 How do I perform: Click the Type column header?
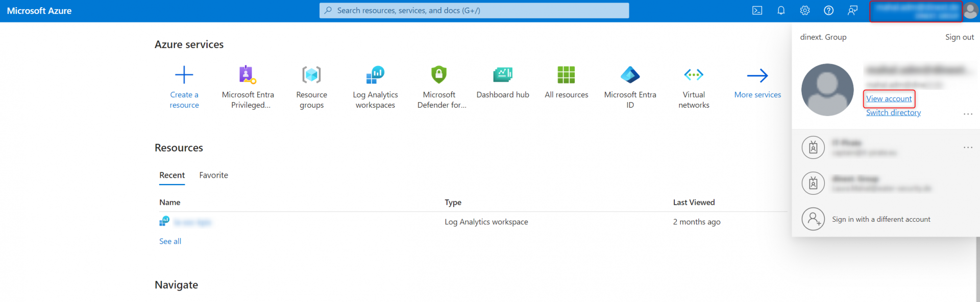[x=453, y=202]
